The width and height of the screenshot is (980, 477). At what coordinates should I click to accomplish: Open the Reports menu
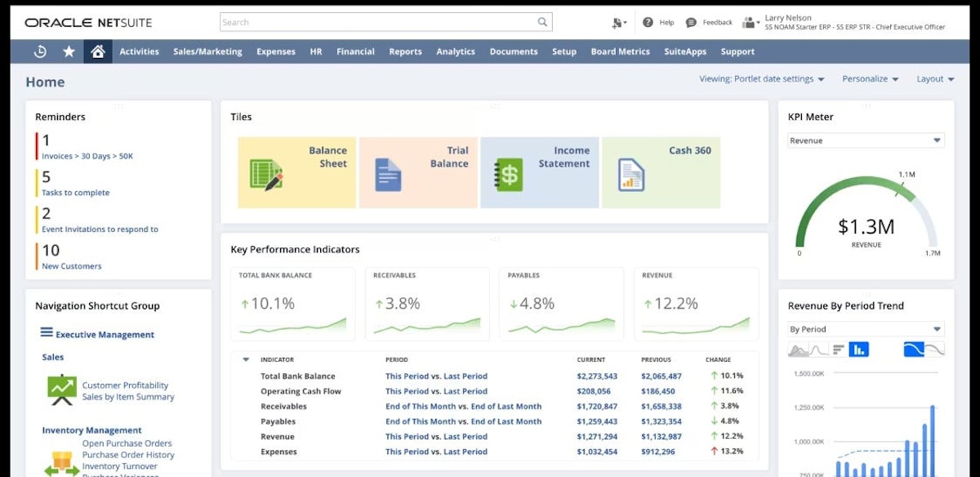(405, 51)
